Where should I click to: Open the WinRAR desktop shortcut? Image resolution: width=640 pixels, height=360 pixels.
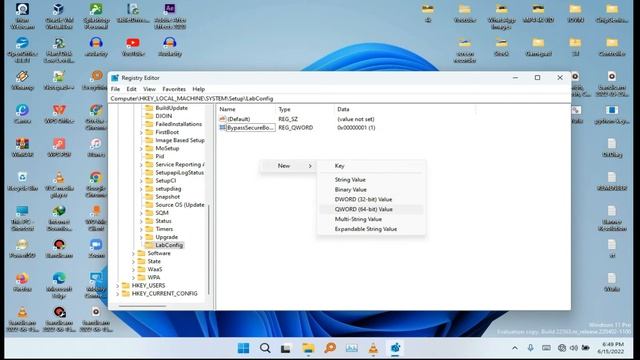[22, 147]
